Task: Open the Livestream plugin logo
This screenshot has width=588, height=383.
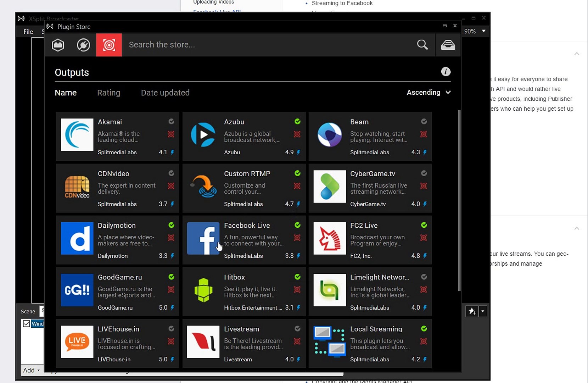Action: 203,342
